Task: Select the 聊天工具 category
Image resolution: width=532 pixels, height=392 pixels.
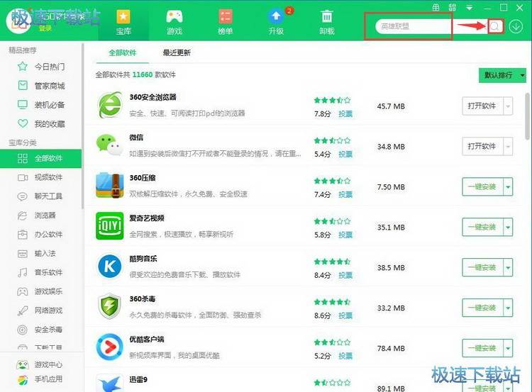Action: point(40,196)
